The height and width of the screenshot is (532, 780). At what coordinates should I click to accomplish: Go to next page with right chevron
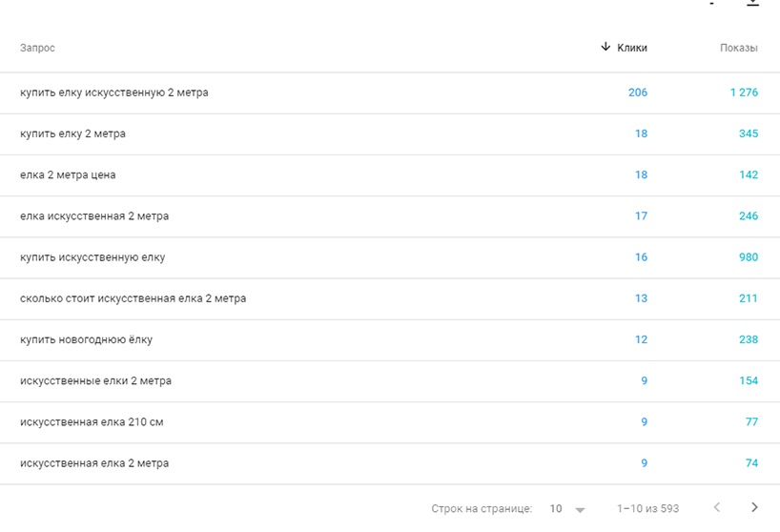point(754,507)
